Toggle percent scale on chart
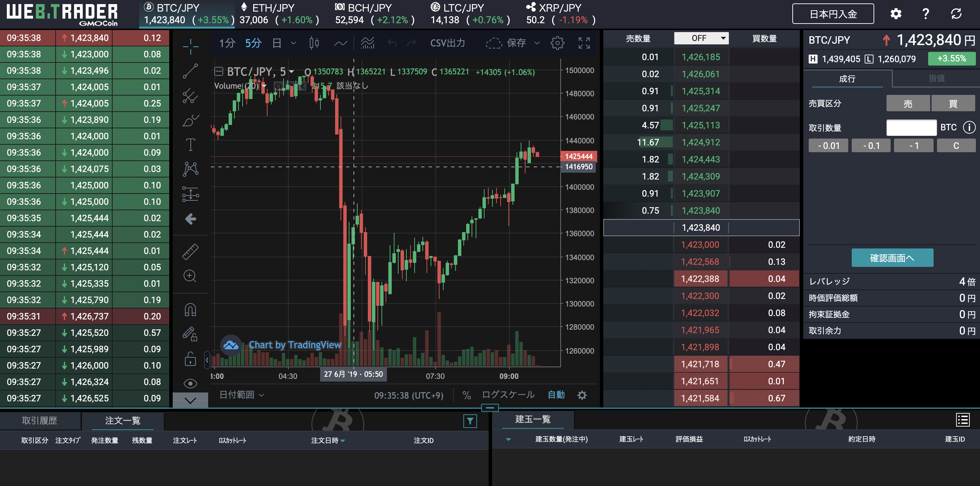980x486 pixels. point(466,395)
